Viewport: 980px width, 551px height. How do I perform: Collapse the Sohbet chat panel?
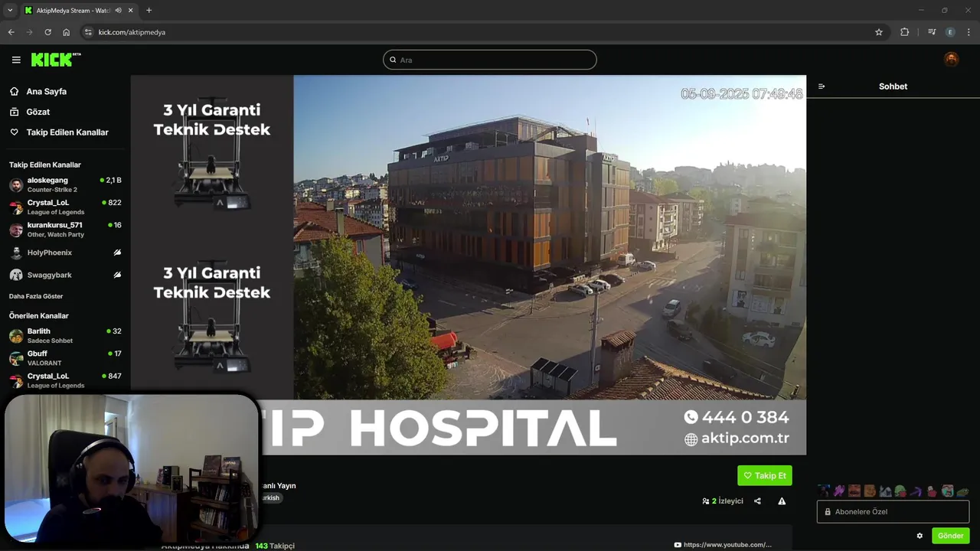pyautogui.click(x=822, y=86)
